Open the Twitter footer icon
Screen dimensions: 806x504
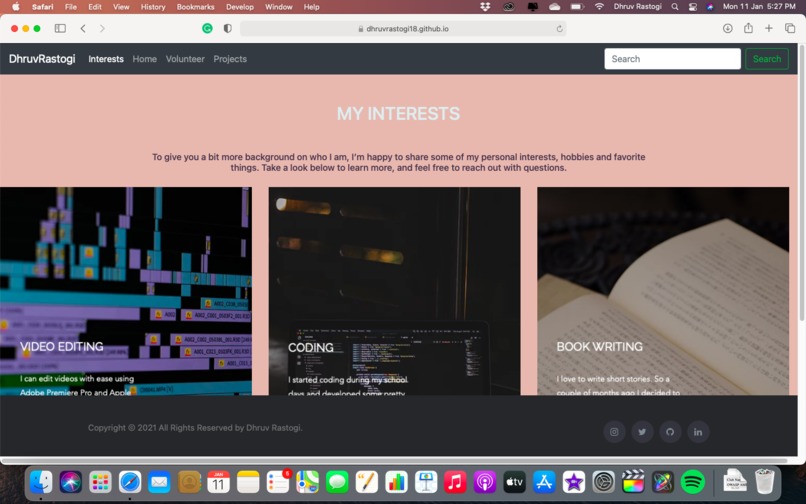coord(642,432)
